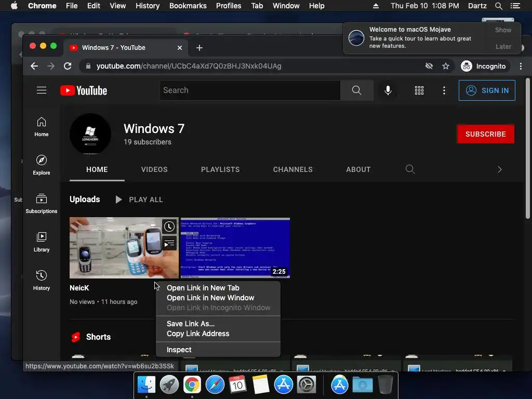Click the Incognito profile icon
This screenshot has width=532, height=399.
click(466, 66)
